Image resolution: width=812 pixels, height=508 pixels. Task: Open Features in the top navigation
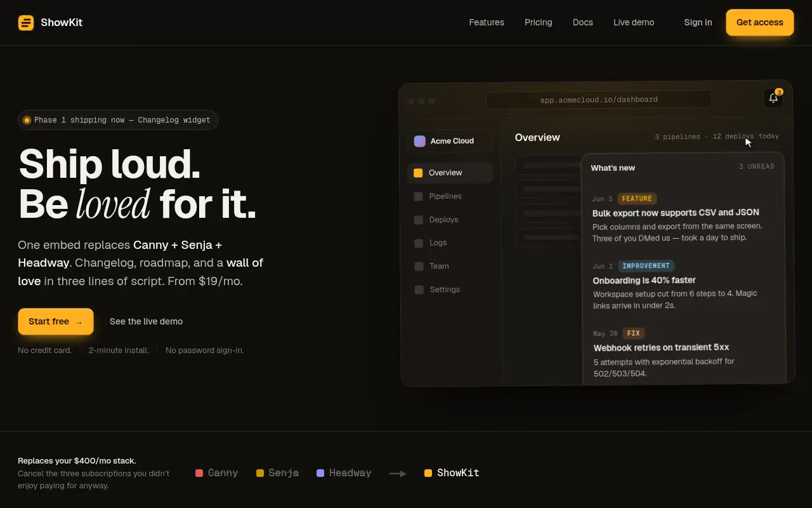coord(487,22)
